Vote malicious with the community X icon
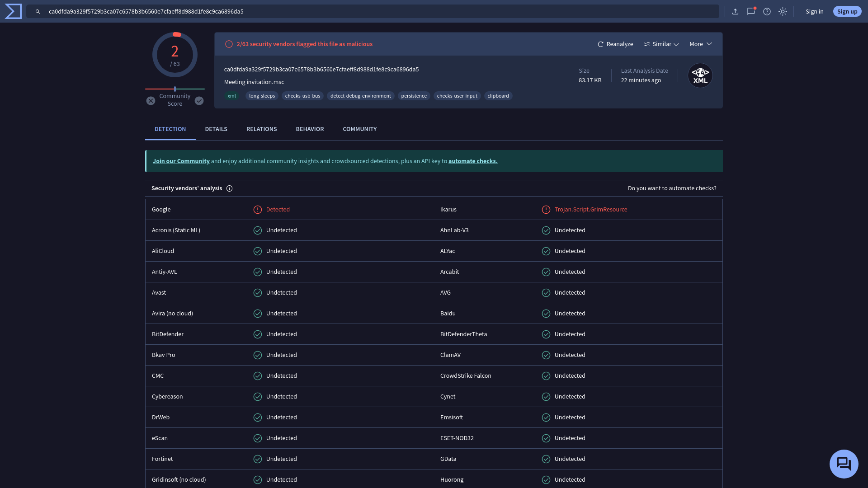The image size is (868, 488). click(151, 101)
